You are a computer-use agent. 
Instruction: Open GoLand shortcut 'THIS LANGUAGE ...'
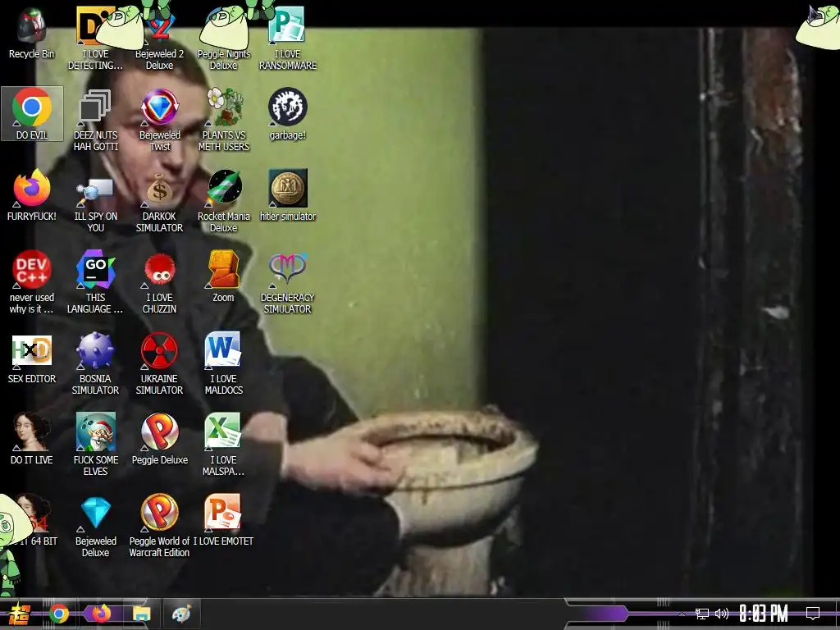[x=95, y=282]
